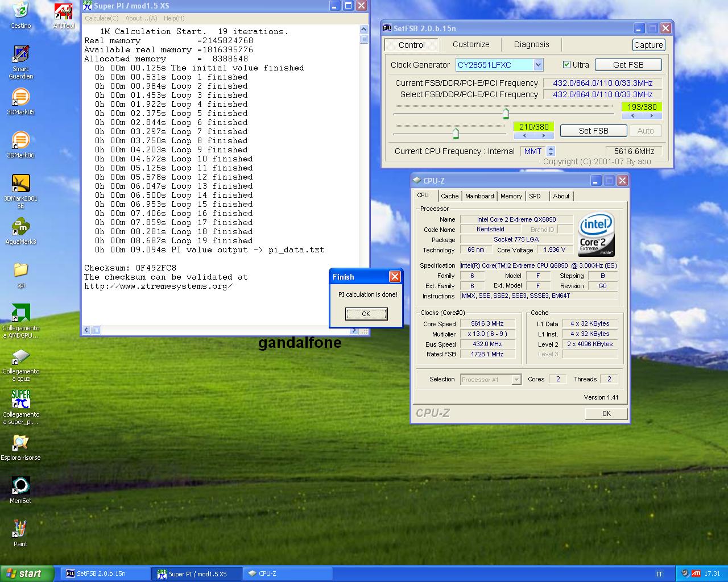
Task: Open Esplora risorse desktop icon
Action: [x=20, y=442]
